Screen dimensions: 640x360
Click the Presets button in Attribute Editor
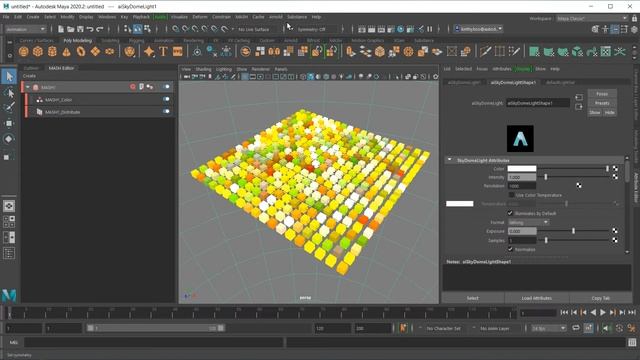[x=602, y=103]
